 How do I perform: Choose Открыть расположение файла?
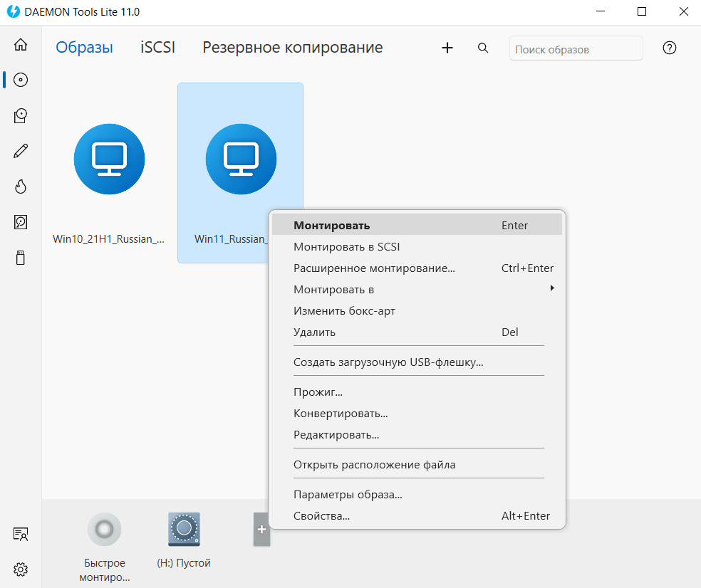pos(417,465)
